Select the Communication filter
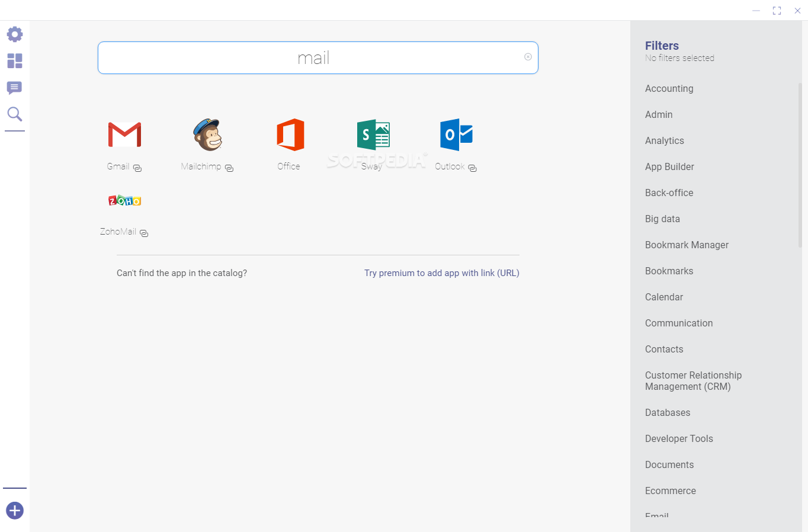The height and width of the screenshot is (532, 808). click(679, 323)
